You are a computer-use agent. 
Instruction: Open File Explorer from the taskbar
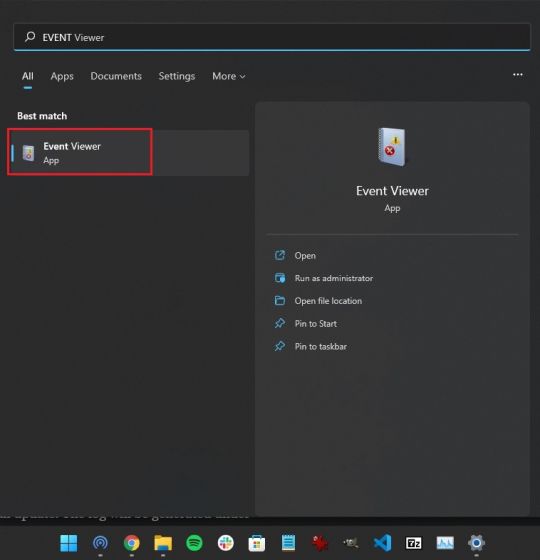click(163, 543)
